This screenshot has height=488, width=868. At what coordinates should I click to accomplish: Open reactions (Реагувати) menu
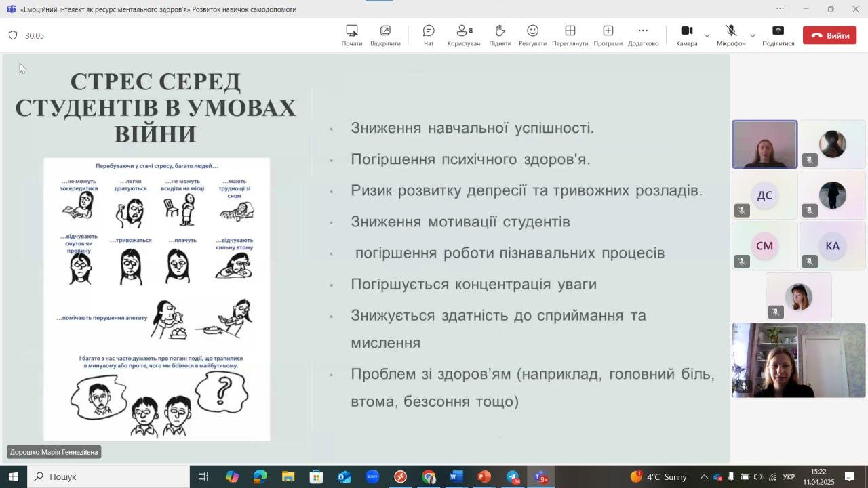pos(532,35)
